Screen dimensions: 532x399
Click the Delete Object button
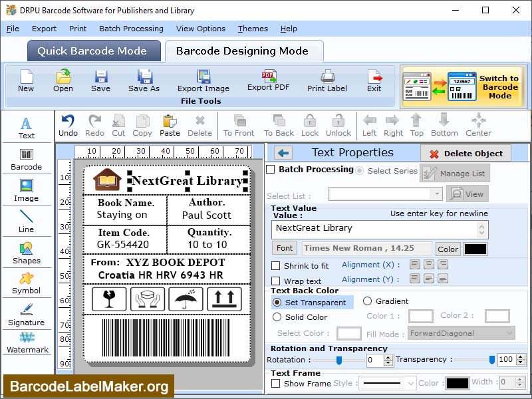click(x=465, y=152)
